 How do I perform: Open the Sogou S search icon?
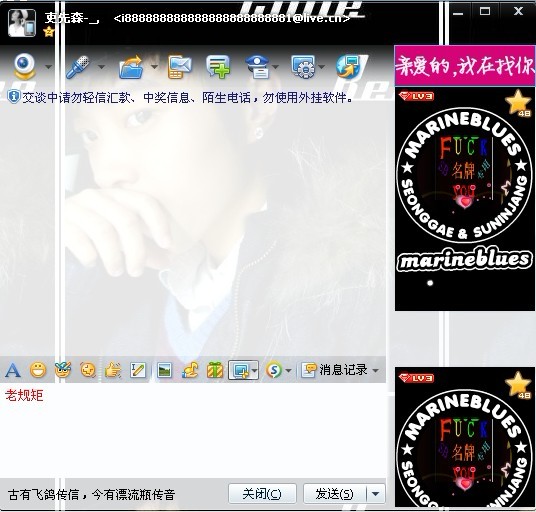click(x=274, y=370)
